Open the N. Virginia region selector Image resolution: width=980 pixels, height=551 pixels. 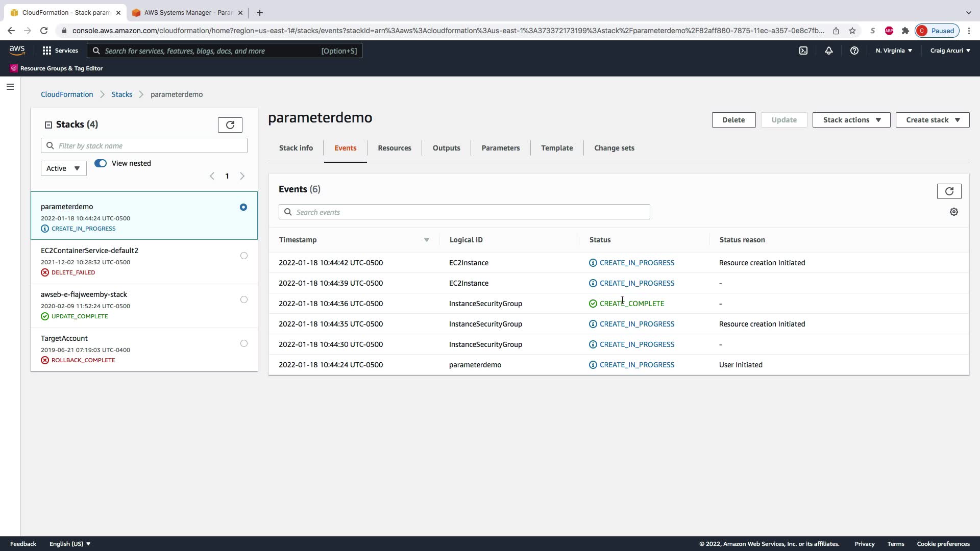(x=893, y=51)
